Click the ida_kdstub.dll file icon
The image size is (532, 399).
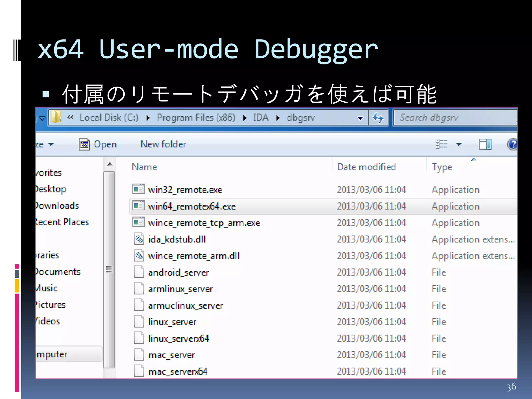click(x=139, y=238)
